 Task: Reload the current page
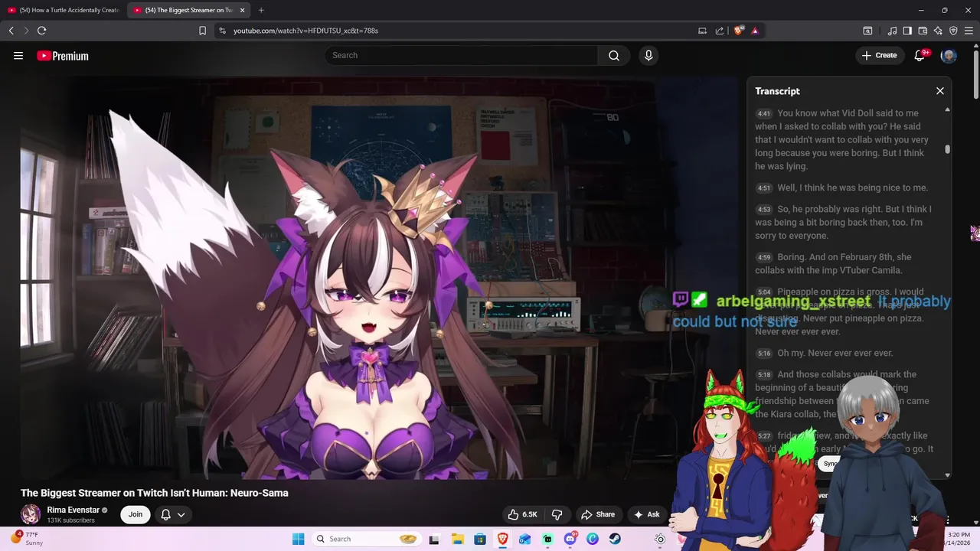(x=41, y=31)
